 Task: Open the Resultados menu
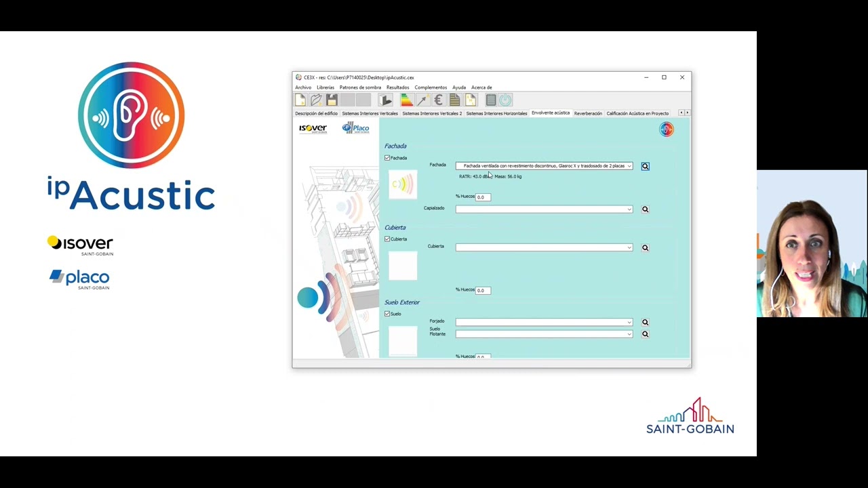(398, 87)
